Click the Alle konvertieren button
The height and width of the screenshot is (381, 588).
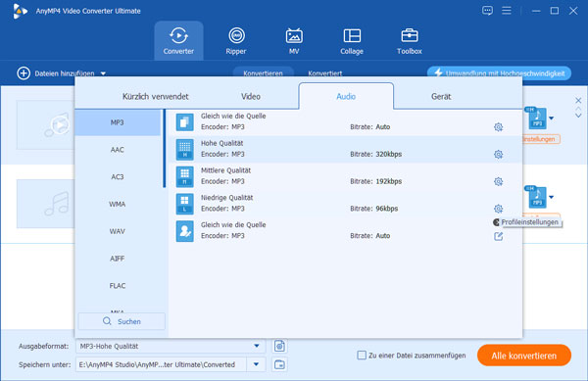point(524,356)
